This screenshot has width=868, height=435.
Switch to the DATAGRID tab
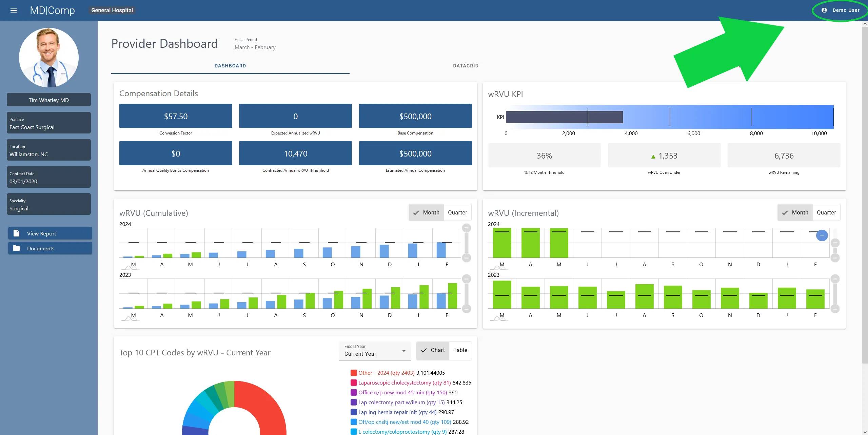pyautogui.click(x=466, y=66)
